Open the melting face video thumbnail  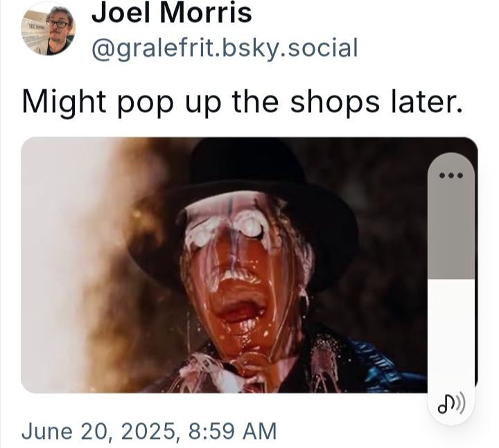pos(224,265)
